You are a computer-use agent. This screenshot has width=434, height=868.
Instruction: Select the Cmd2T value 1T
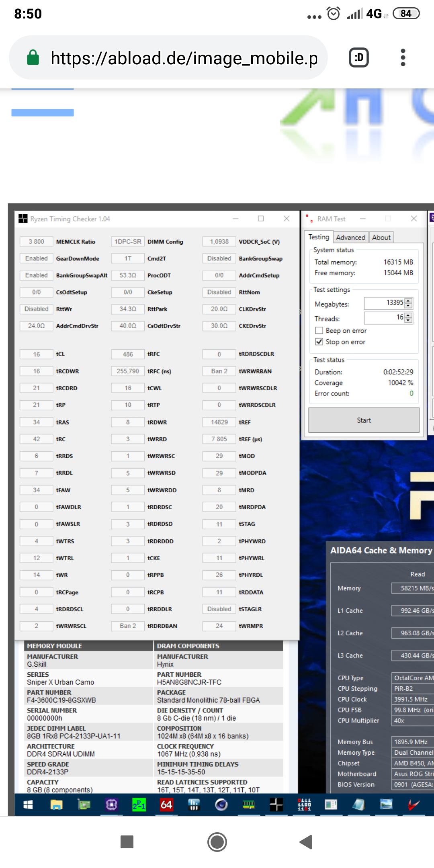point(128,258)
